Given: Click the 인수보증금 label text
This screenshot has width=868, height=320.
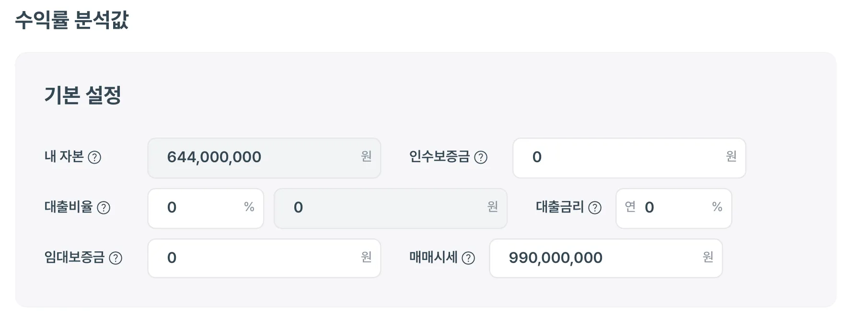Looking at the screenshot, I should coord(439,156).
